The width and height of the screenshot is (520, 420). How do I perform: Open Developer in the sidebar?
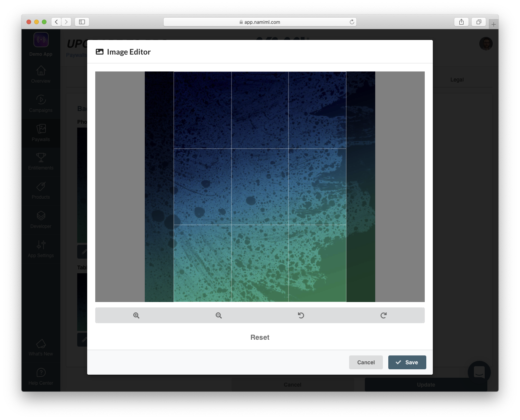tap(41, 220)
